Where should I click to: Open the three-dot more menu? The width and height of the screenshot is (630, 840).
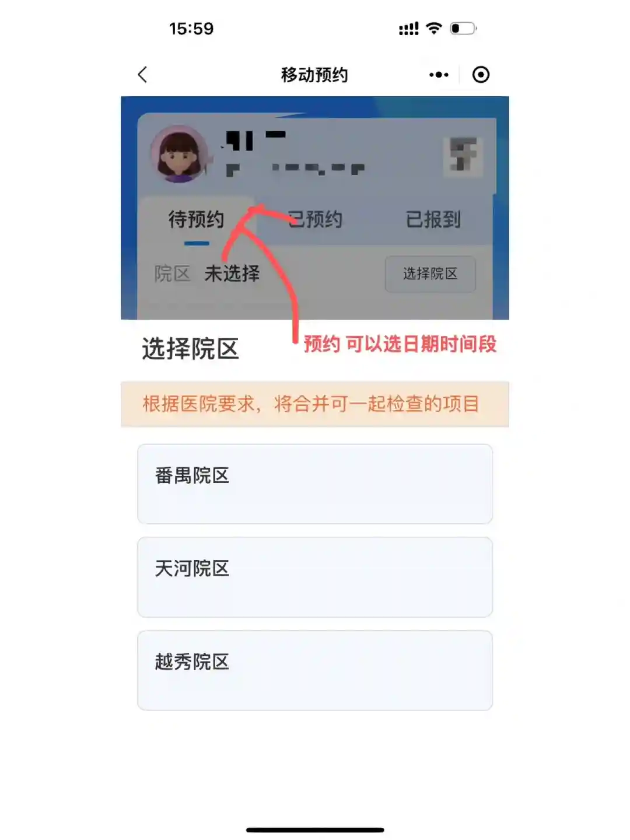coord(439,75)
